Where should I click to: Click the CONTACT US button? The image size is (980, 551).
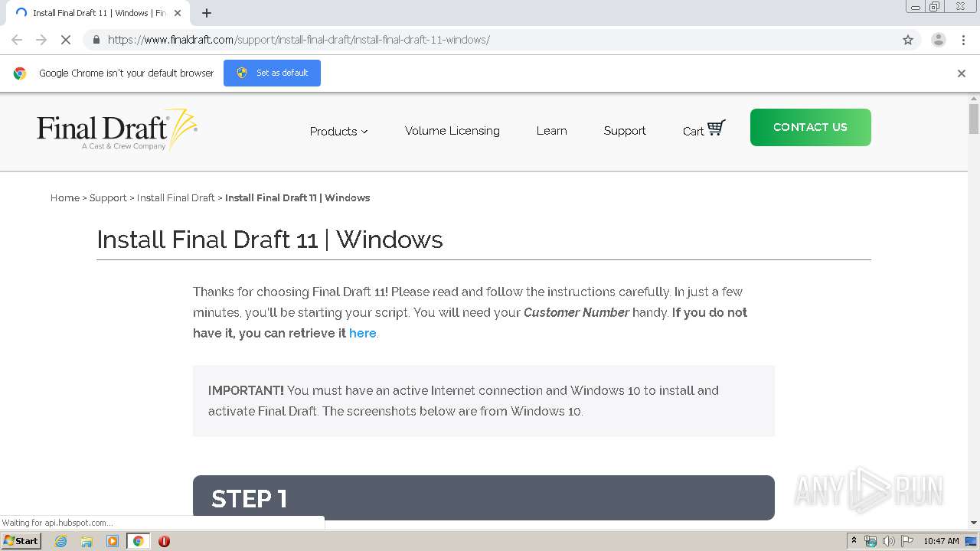coord(810,127)
